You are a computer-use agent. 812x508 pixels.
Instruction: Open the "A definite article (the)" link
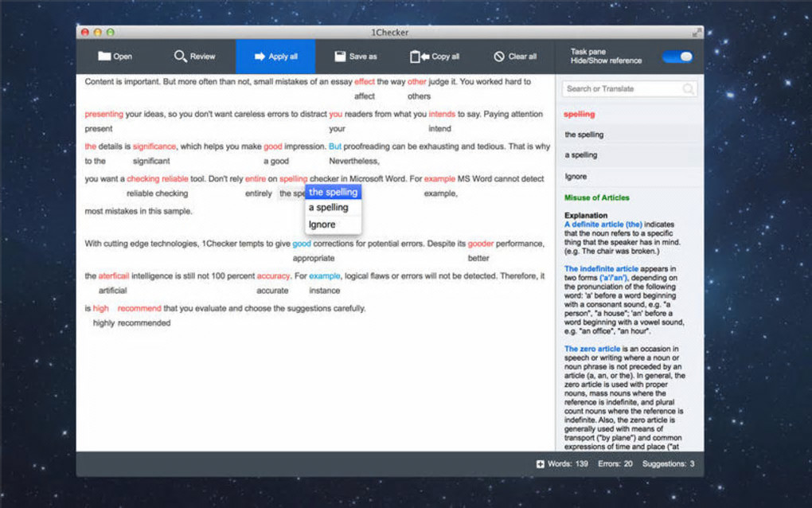coord(603,225)
